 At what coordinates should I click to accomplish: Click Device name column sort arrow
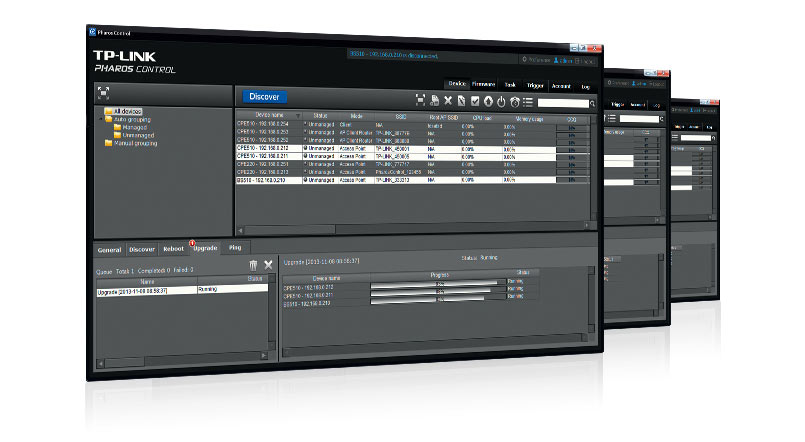298,116
